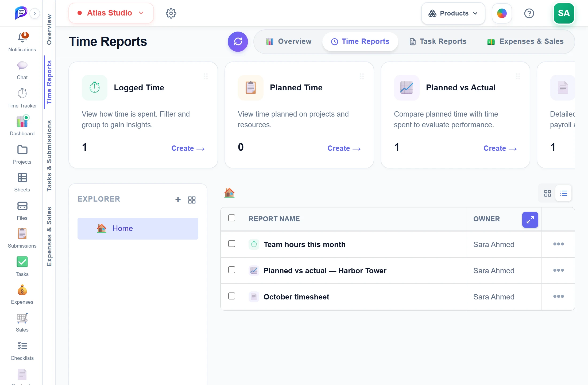Switch report list to grid view
588x385 pixels.
point(548,193)
